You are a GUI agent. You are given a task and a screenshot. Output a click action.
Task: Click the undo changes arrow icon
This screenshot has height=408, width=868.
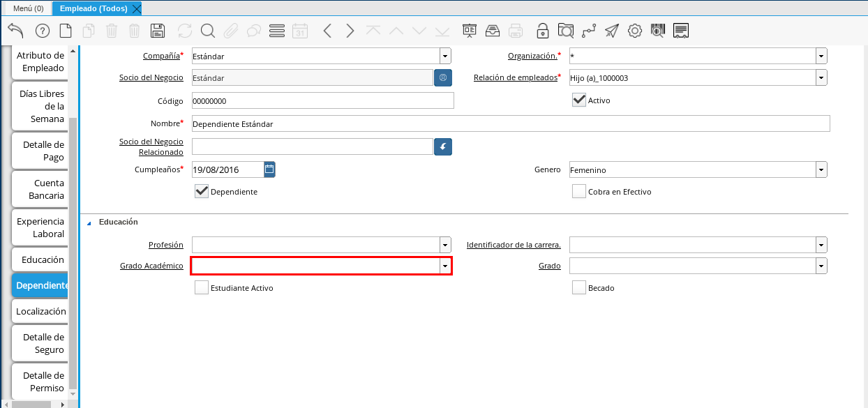click(15, 31)
